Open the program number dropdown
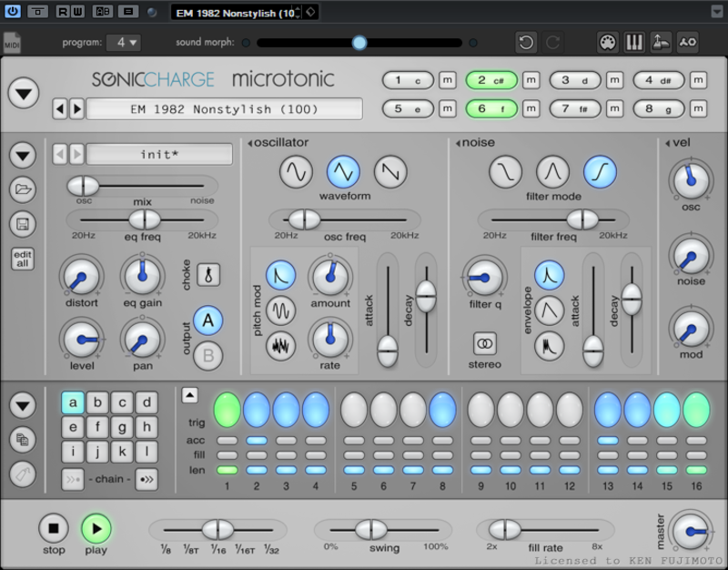728x570 pixels. pyautogui.click(x=124, y=43)
